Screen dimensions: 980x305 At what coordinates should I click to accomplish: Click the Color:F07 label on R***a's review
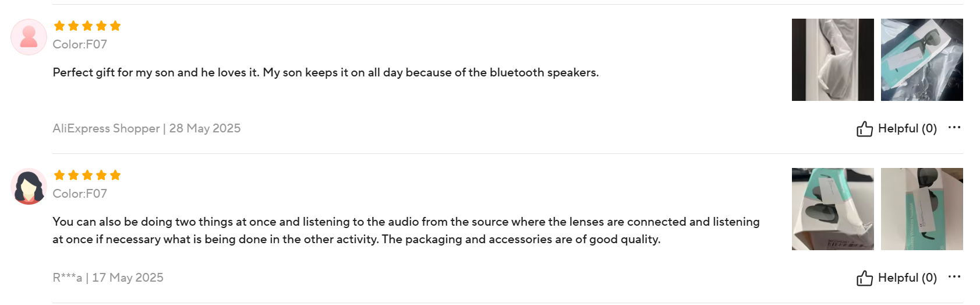click(80, 194)
